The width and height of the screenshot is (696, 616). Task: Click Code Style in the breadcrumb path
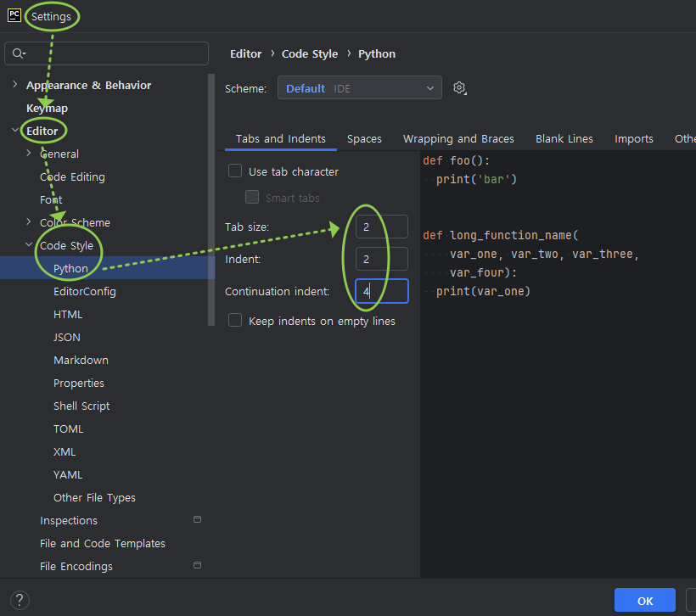click(x=310, y=53)
